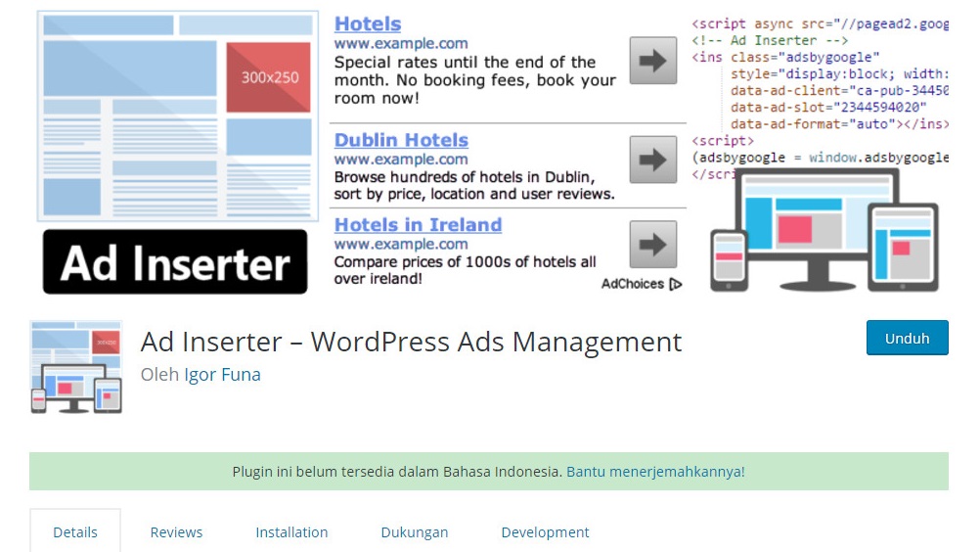Click the Unduh download button

(907, 338)
